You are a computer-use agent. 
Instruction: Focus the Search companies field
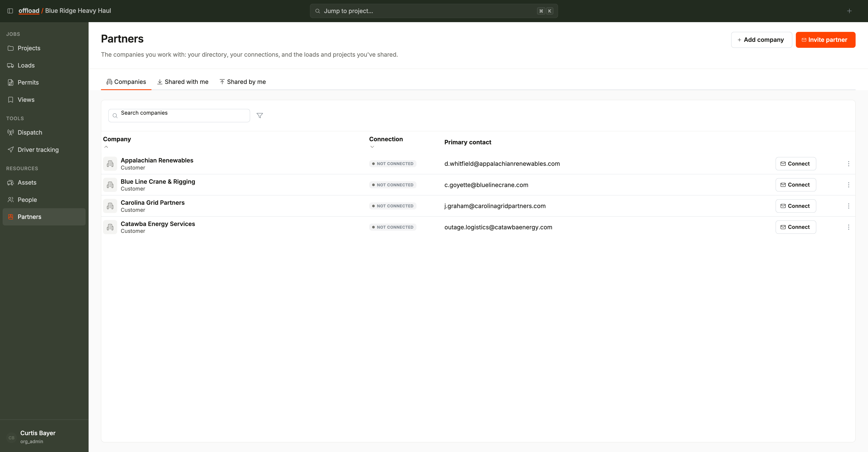click(179, 116)
